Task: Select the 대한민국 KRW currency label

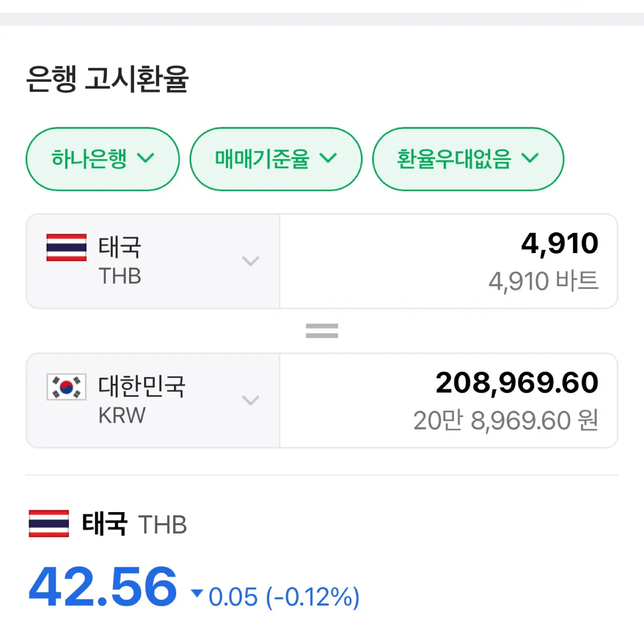Action: [x=142, y=400]
